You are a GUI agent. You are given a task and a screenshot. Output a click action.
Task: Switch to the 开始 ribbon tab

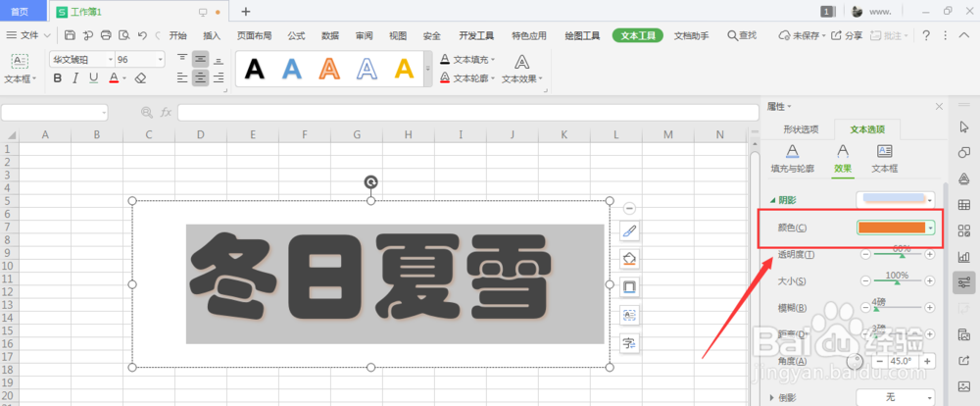click(177, 35)
